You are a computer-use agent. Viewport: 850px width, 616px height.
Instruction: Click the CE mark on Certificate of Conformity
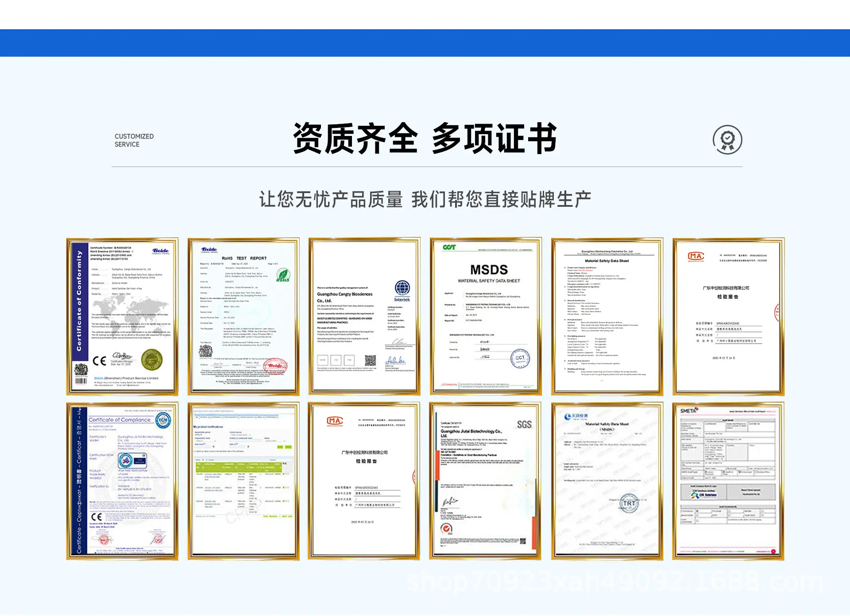tap(100, 361)
